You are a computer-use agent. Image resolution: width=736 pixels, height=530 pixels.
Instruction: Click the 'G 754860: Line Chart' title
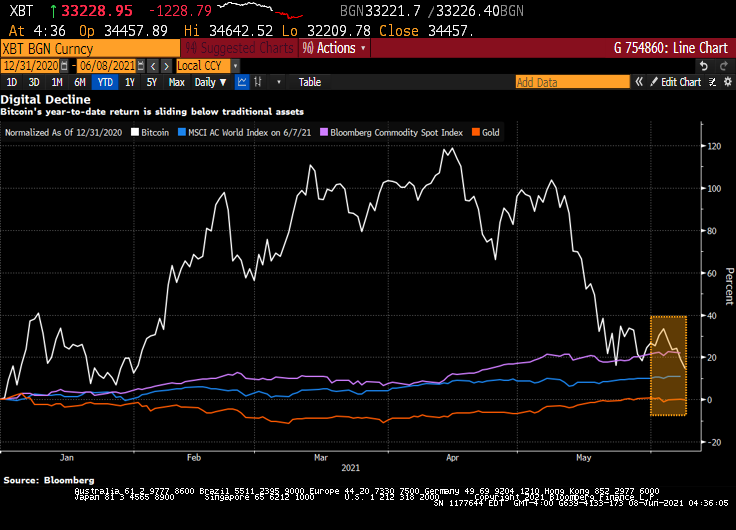pyautogui.click(x=671, y=48)
